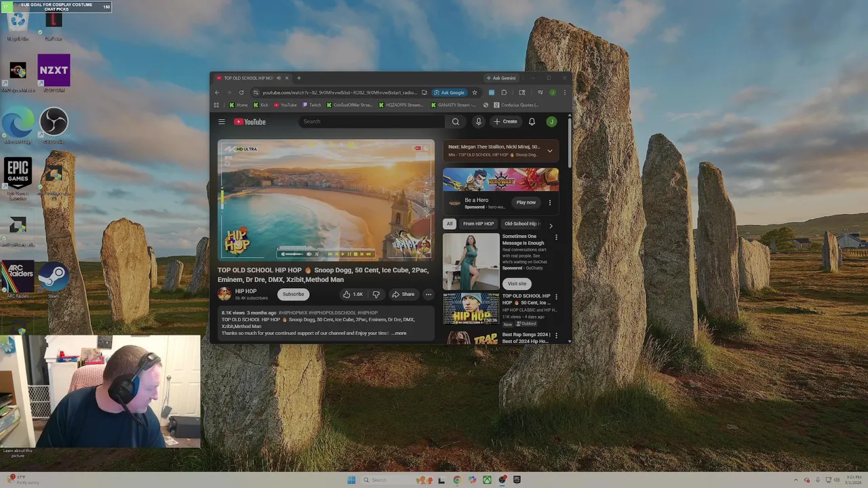Open the Sometimes One Message ad thumbnail
This screenshot has height=488, width=868.
(471, 262)
